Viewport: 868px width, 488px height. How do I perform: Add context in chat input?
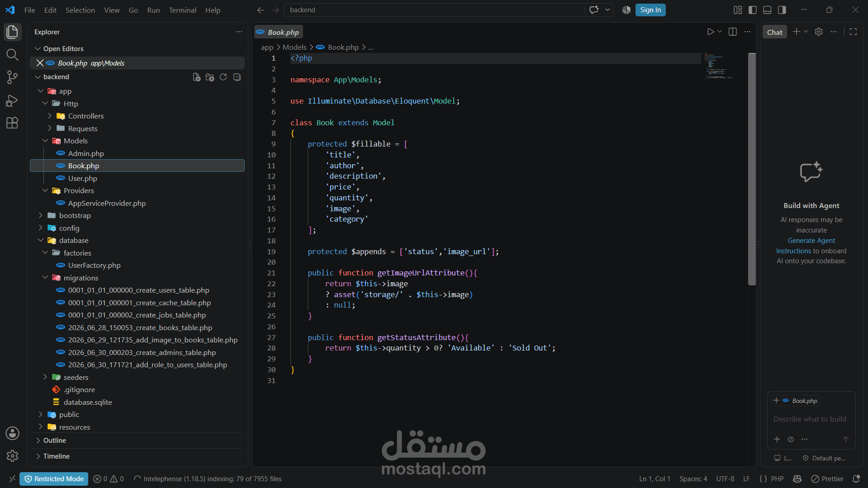(x=777, y=439)
